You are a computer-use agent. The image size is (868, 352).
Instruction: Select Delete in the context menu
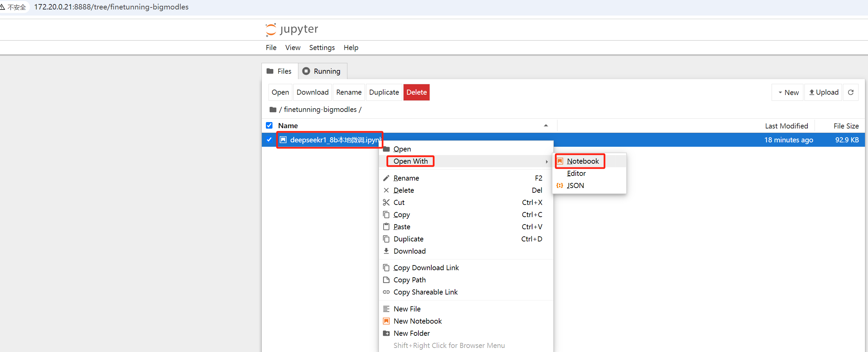click(466, 190)
